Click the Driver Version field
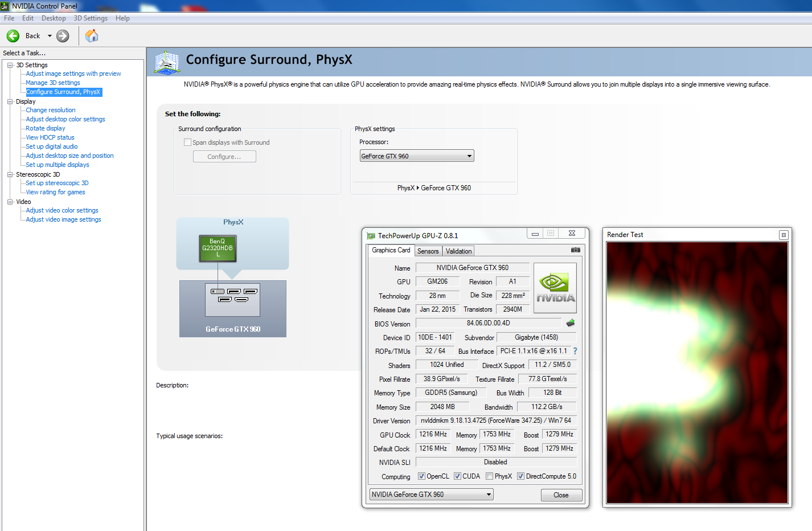The image size is (812, 531). click(x=496, y=420)
